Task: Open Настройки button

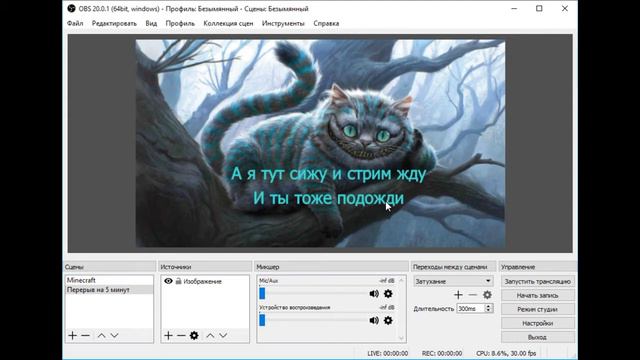Action: point(538,323)
